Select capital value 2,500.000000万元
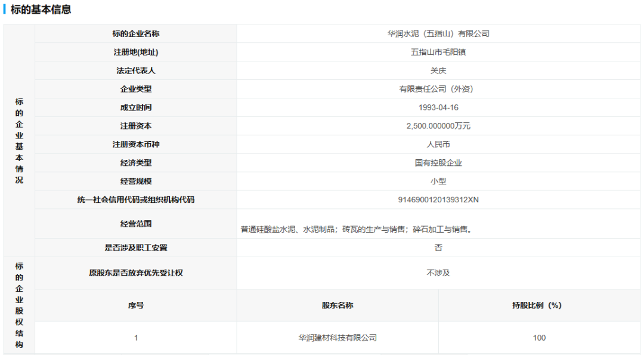This screenshot has height=355, width=644. [438, 126]
